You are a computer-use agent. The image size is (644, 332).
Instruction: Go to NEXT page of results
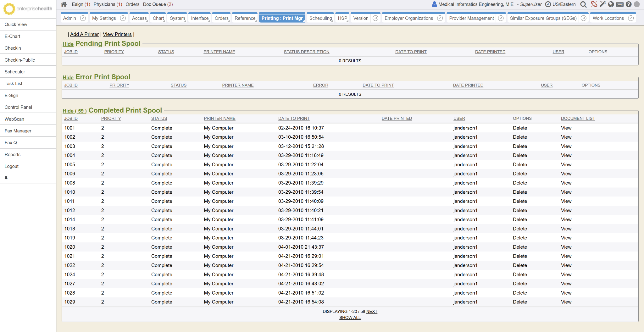click(x=372, y=312)
